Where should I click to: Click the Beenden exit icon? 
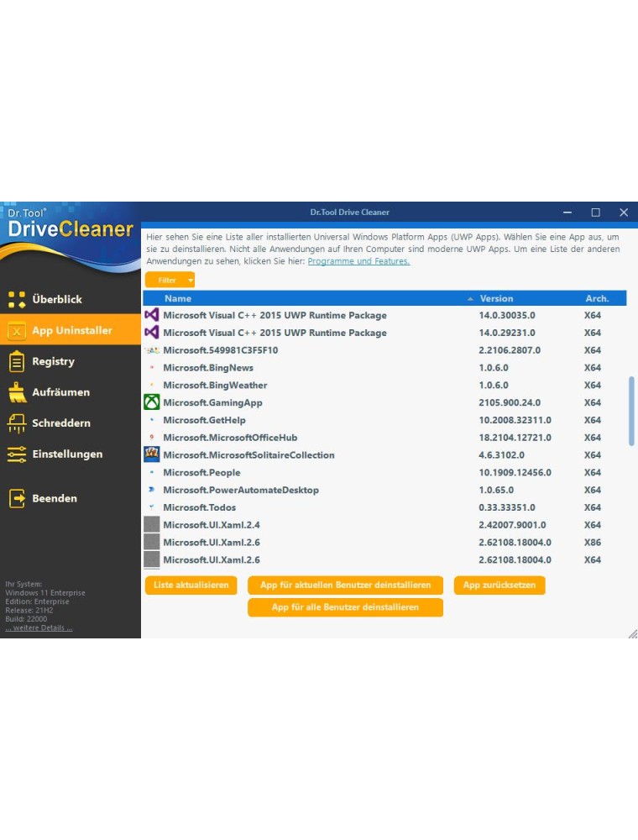click(17, 498)
